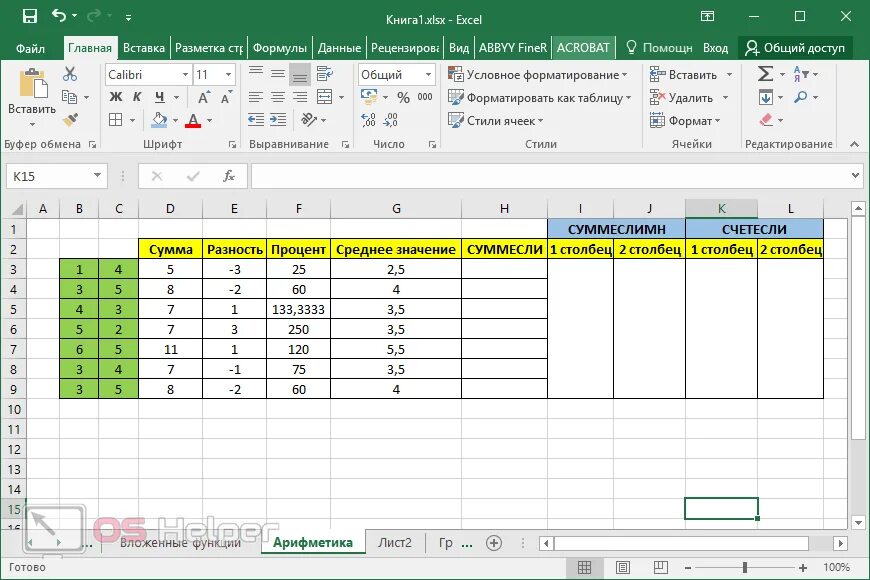Image resolution: width=870 pixels, height=580 pixels.
Task: Switch to the Вид ribbon tab
Action: click(459, 48)
